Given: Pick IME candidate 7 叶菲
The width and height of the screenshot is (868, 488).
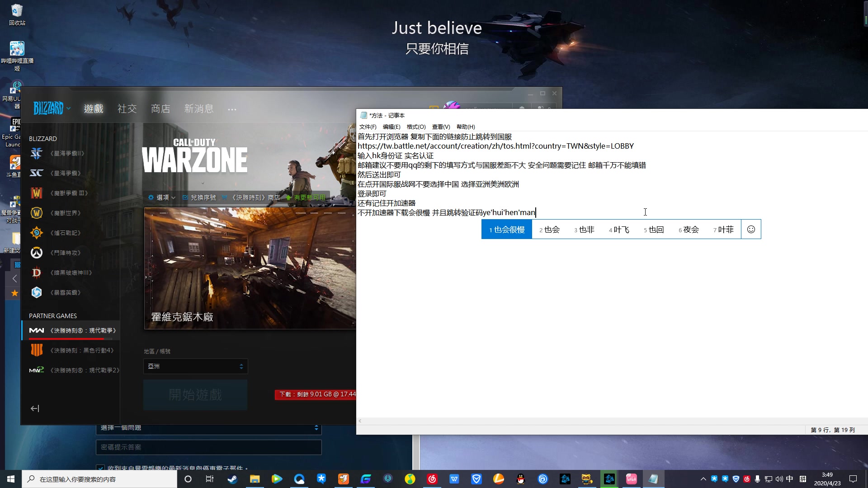Looking at the screenshot, I should [x=723, y=230].
